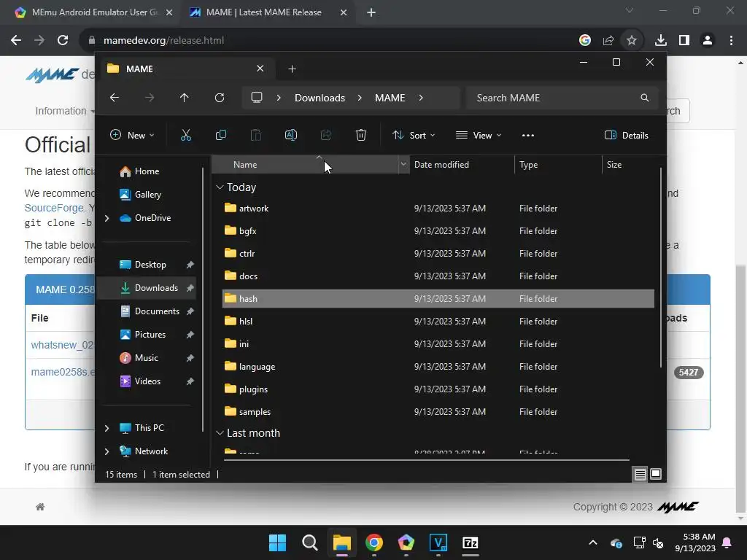Open Documents in Quick access

157,311
